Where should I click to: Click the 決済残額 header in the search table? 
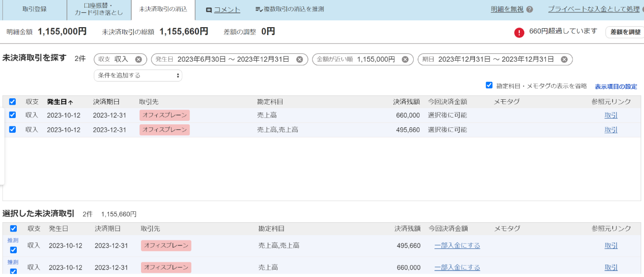(x=406, y=102)
